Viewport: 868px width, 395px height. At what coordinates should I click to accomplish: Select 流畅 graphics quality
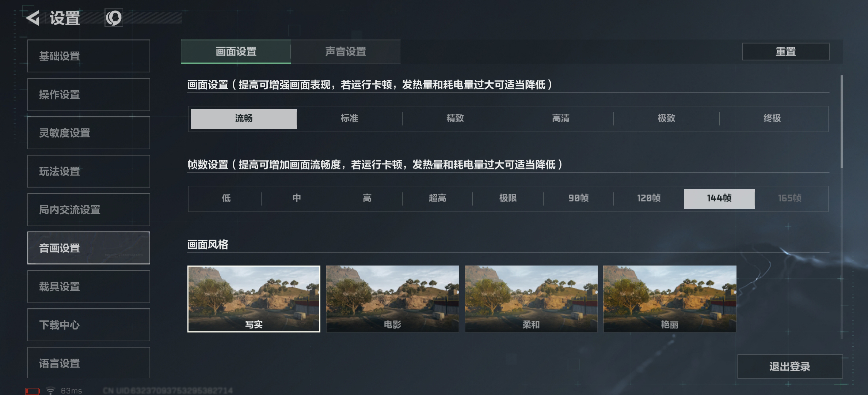pos(244,118)
